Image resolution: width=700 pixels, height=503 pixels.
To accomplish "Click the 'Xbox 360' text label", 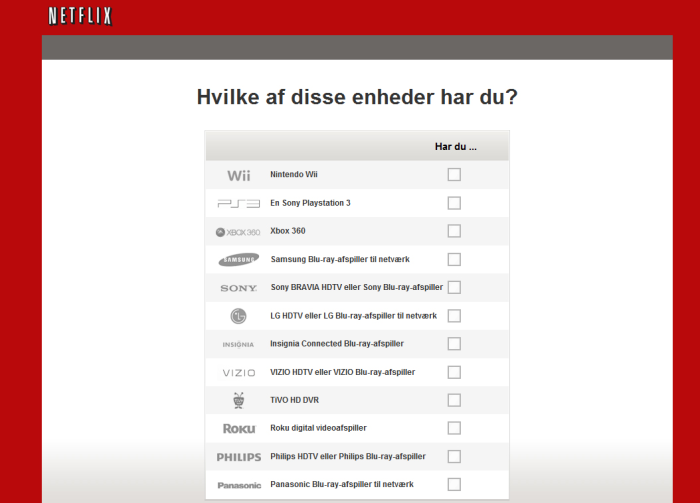I will (x=288, y=231).
